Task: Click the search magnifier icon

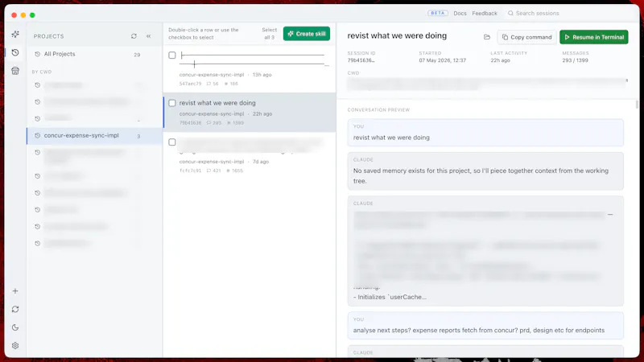Action: [x=510, y=13]
